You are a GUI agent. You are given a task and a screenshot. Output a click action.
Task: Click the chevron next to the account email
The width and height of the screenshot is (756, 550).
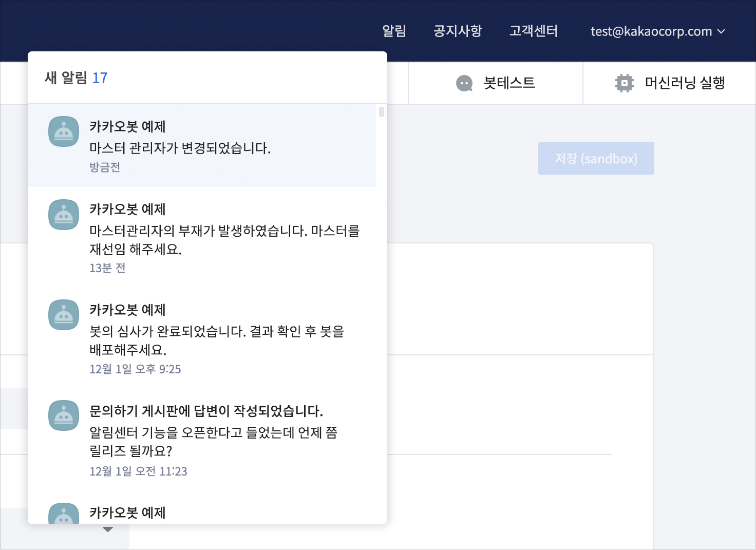(721, 31)
